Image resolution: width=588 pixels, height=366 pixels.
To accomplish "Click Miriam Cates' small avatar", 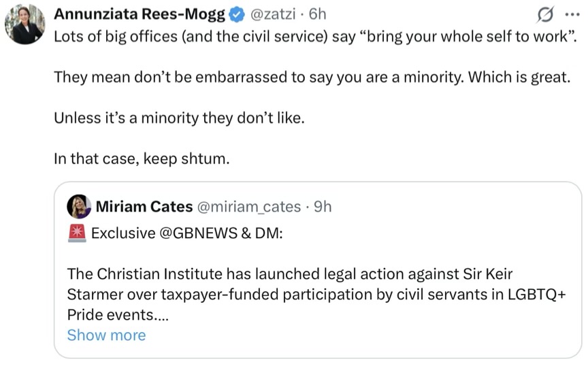I will click(x=80, y=206).
